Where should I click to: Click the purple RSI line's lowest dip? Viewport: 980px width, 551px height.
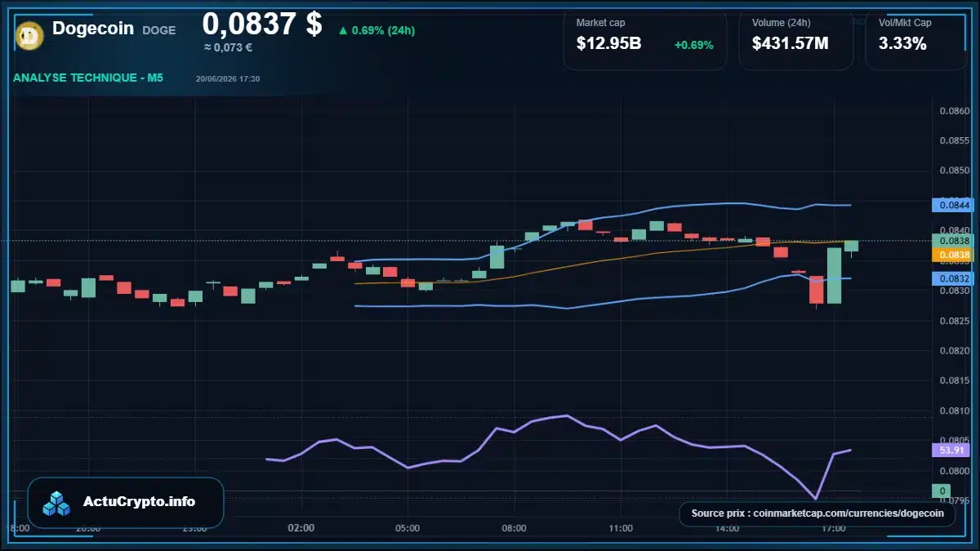[815, 498]
